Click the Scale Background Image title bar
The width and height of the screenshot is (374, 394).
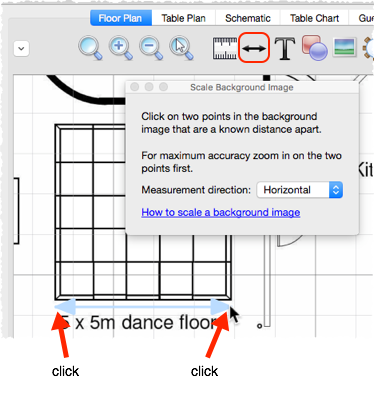coord(242,87)
